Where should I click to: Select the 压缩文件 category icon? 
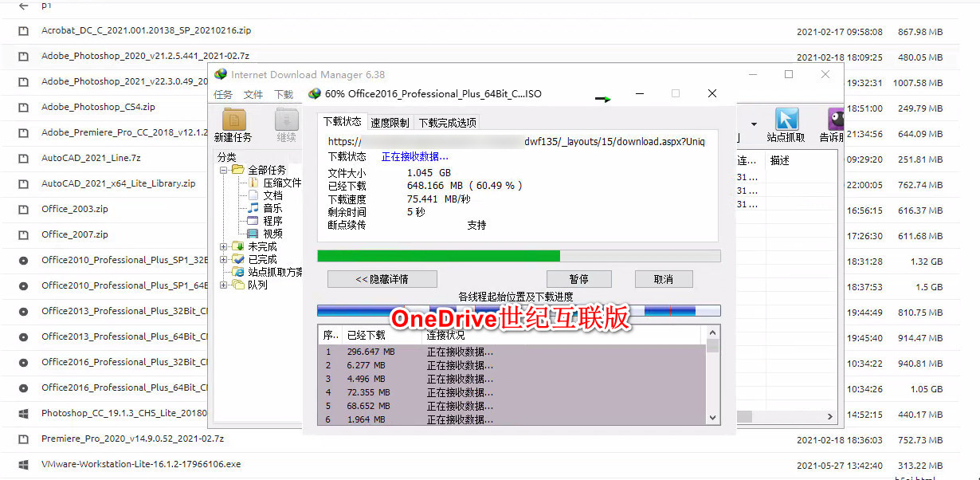click(x=253, y=183)
